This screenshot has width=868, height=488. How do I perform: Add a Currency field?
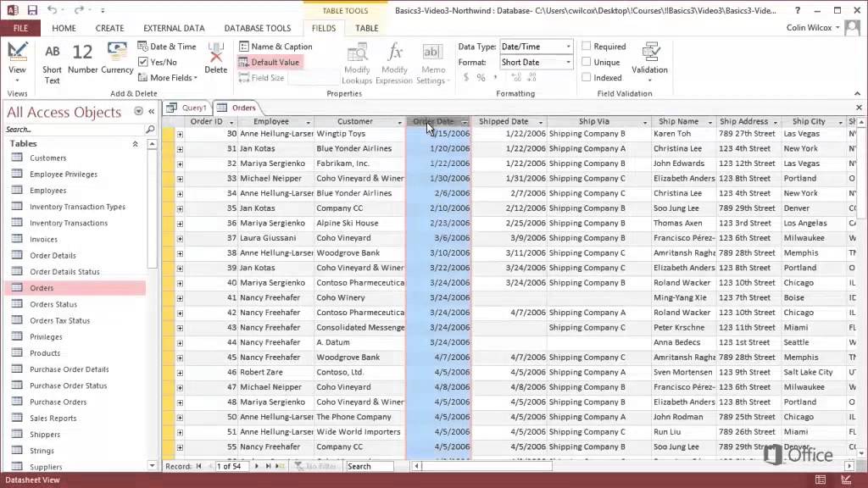[x=117, y=58]
